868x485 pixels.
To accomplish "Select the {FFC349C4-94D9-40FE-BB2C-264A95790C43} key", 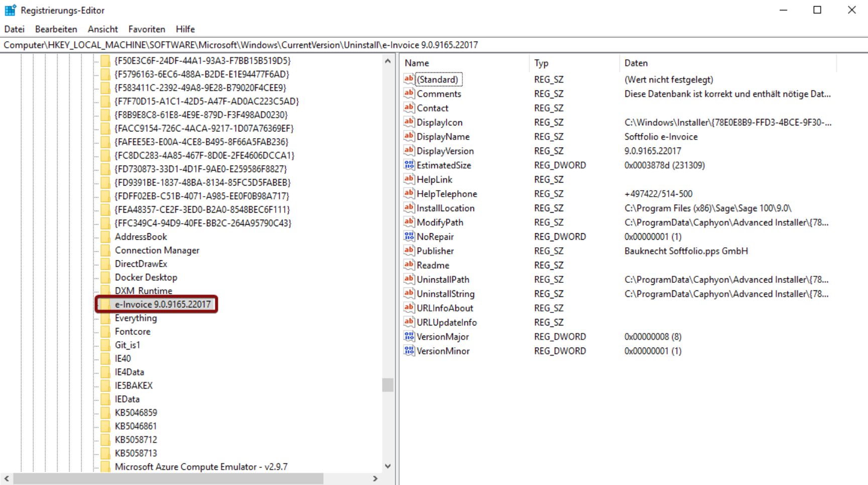I will point(203,223).
